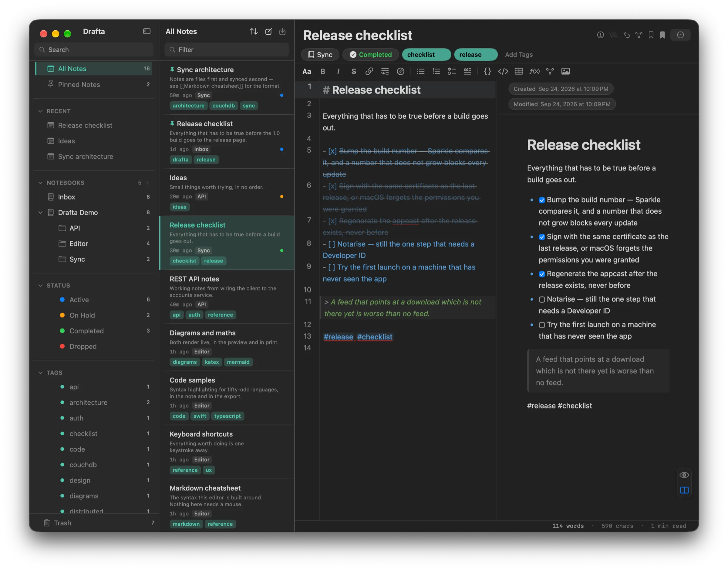Open the API folder
This screenshot has height=570, width=728.
pyautogui.click(x=94, y=228)
